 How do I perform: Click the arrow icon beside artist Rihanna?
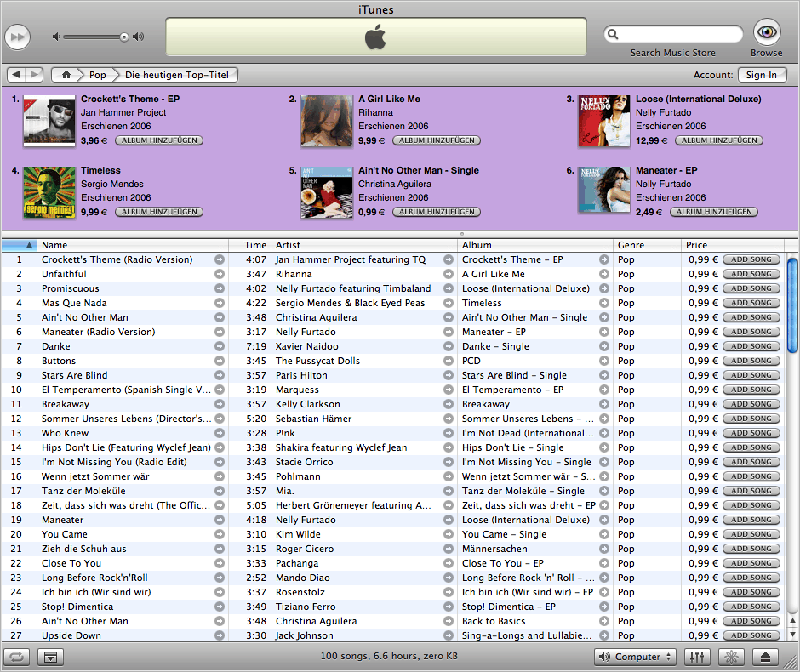449,274
